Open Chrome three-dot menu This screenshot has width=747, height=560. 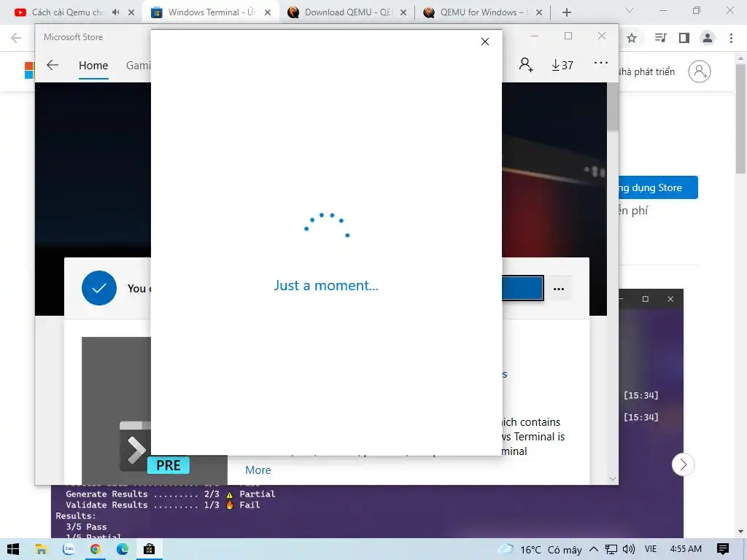[x=731, y=38]
